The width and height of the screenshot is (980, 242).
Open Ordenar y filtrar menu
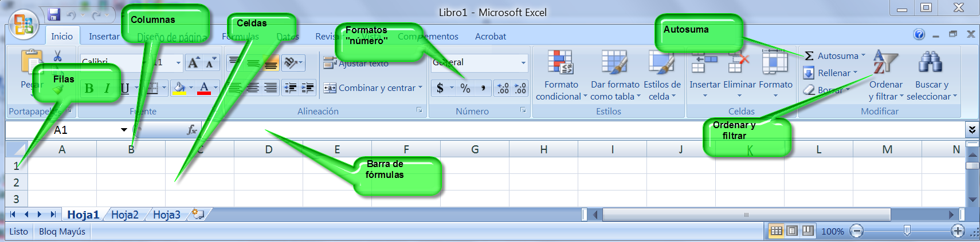click(886, 76)
